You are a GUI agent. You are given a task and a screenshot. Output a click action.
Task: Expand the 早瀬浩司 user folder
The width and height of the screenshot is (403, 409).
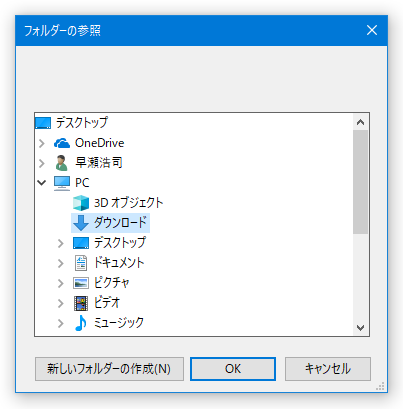tap(42, 163)
